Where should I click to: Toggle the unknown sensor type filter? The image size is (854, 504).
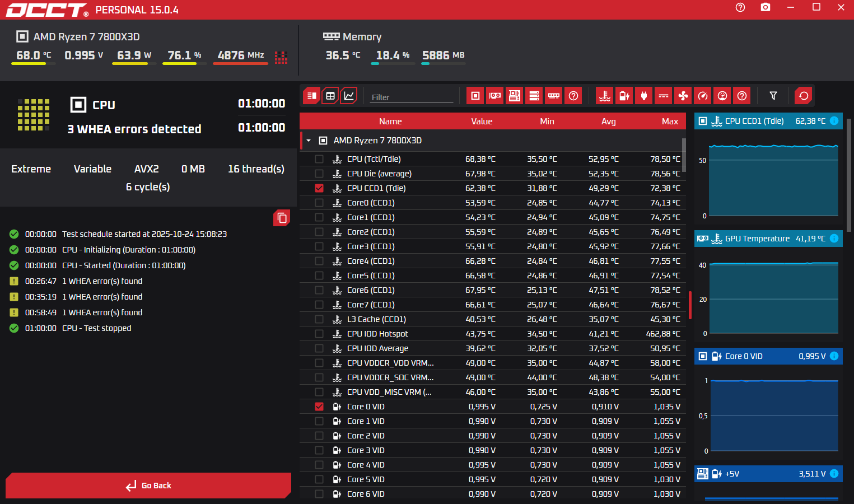click(x=742, y=96)
